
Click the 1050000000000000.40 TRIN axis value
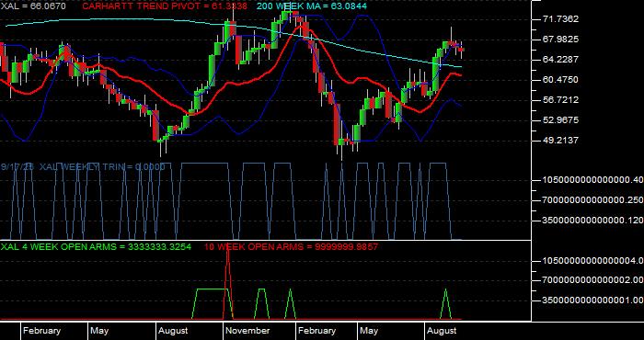592,180
